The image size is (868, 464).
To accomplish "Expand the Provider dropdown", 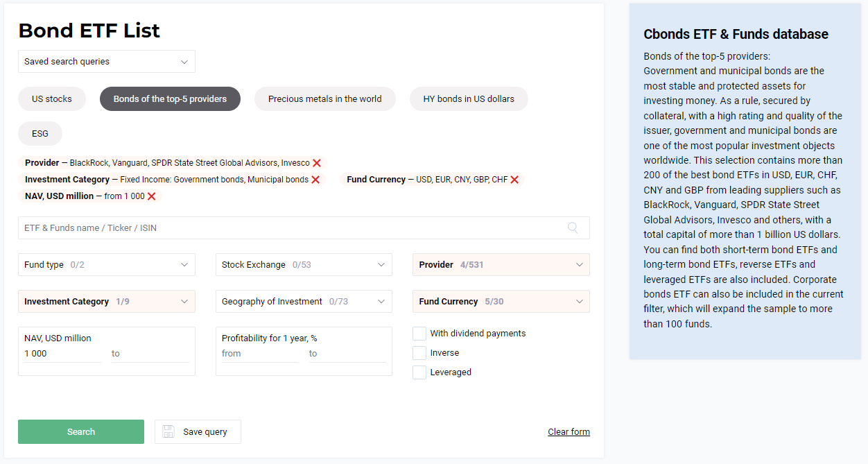I will pos(501,264).
